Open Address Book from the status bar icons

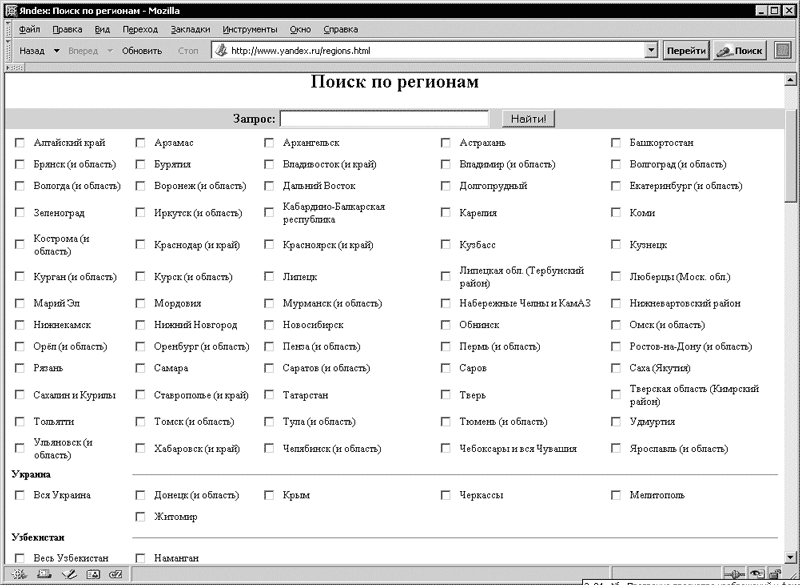(x=93, y=574)
